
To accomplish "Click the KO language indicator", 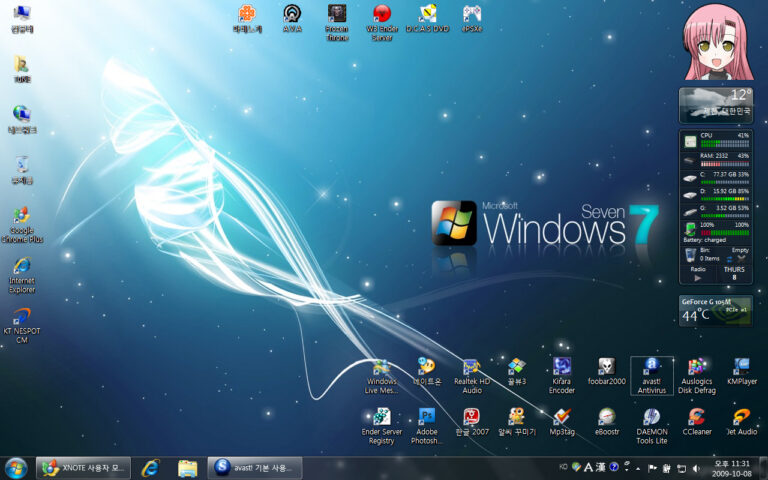I will point(563,467).
